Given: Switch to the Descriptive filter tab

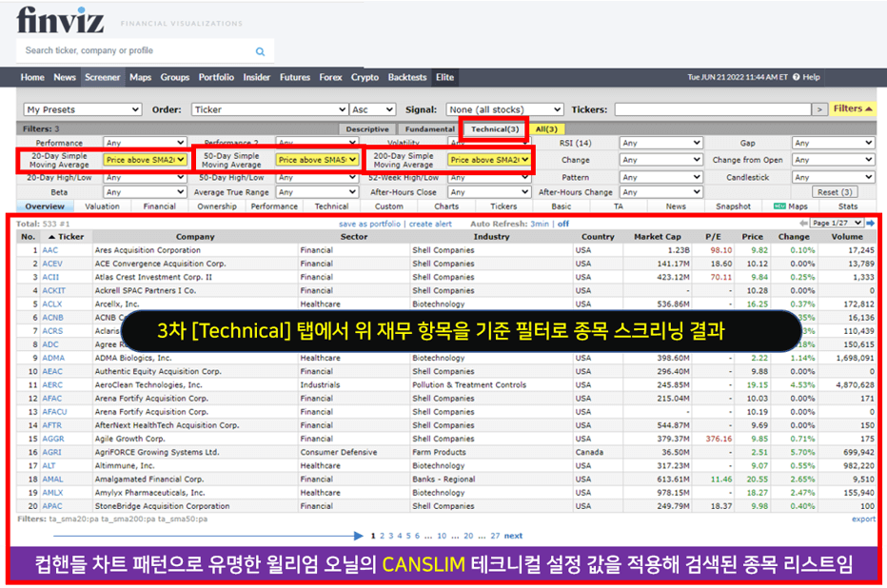Looking at the screenshot, I should [367, 129].
